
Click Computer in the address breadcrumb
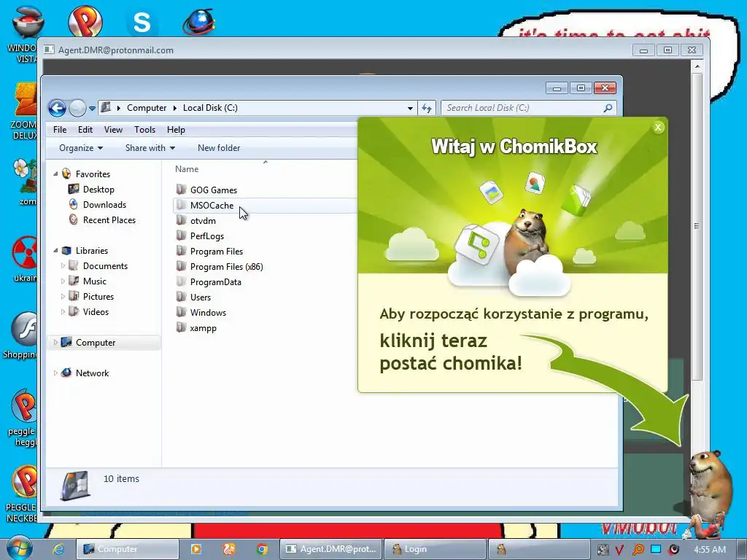pyautogui.click(x=147, y=108)
